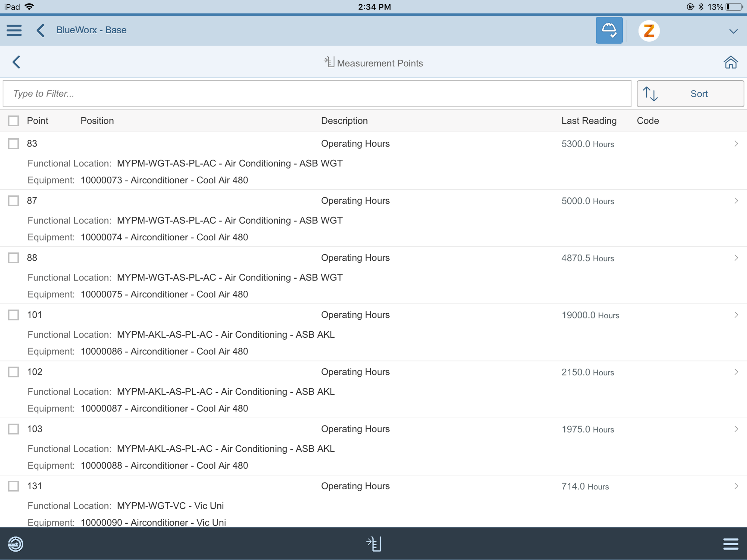Check the box for point 83

[13, 144]
